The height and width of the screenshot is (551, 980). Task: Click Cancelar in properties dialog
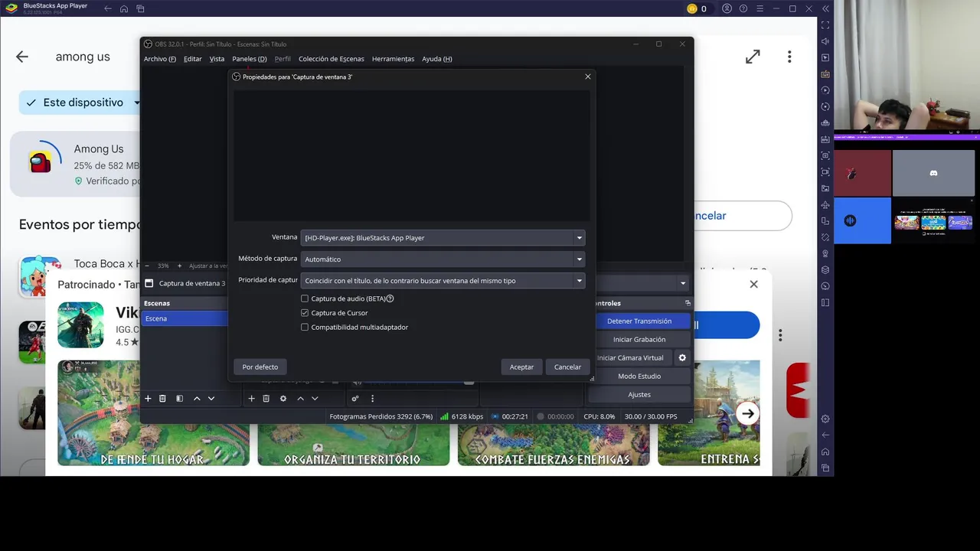click(567, 367)
